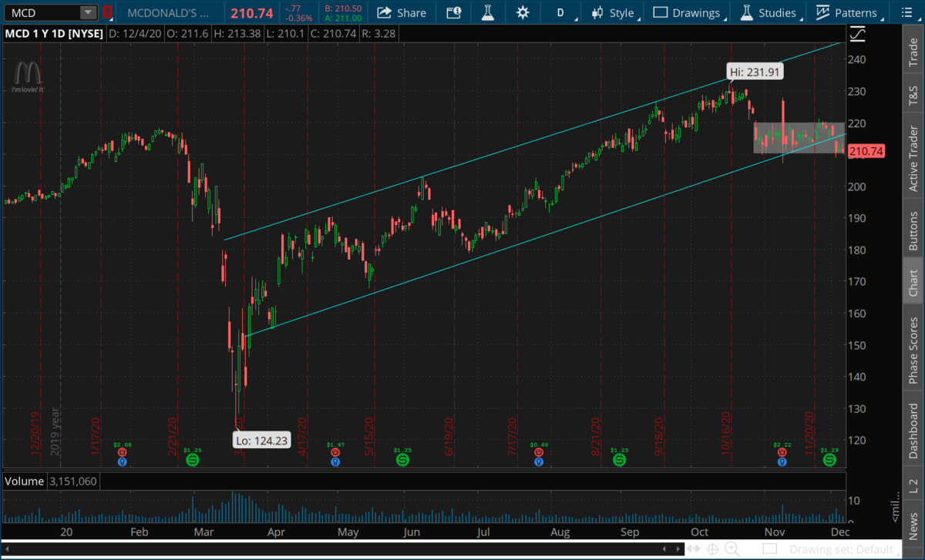The width and height of the screenshot is (925, 560).
Task: Click the red symbol link clipboard icon
Action: point(109,13)
